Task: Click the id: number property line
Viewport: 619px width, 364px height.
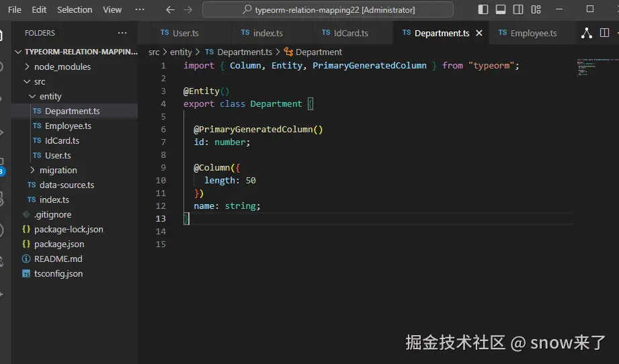Action: point(222,142)
